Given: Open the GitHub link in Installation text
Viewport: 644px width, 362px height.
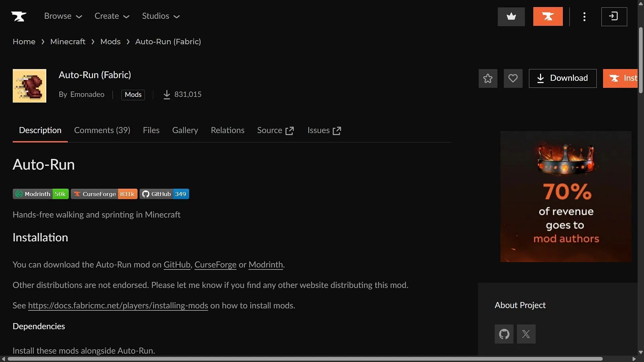Looking at the screenshot, I should pyautogui.click(x=177, y=265).
